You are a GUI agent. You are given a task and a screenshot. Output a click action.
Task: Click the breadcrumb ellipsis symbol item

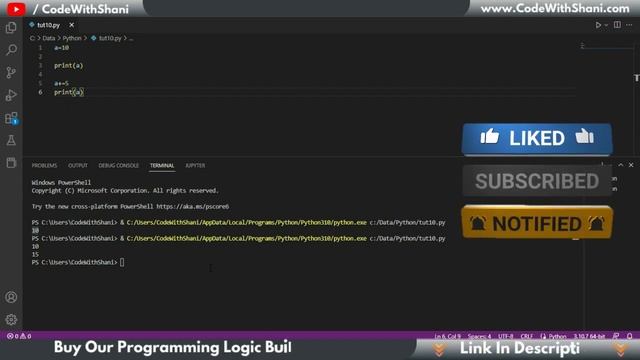click(x=131, y=38)
